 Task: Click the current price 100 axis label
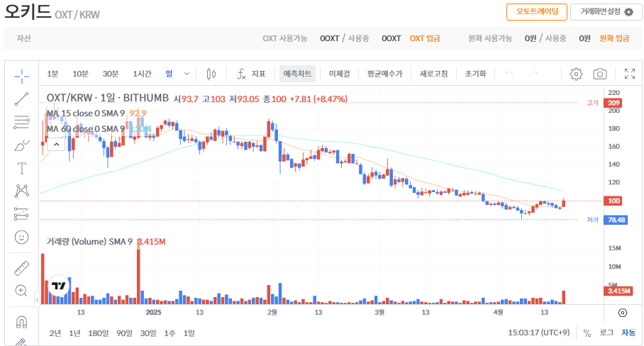(613, 201)
